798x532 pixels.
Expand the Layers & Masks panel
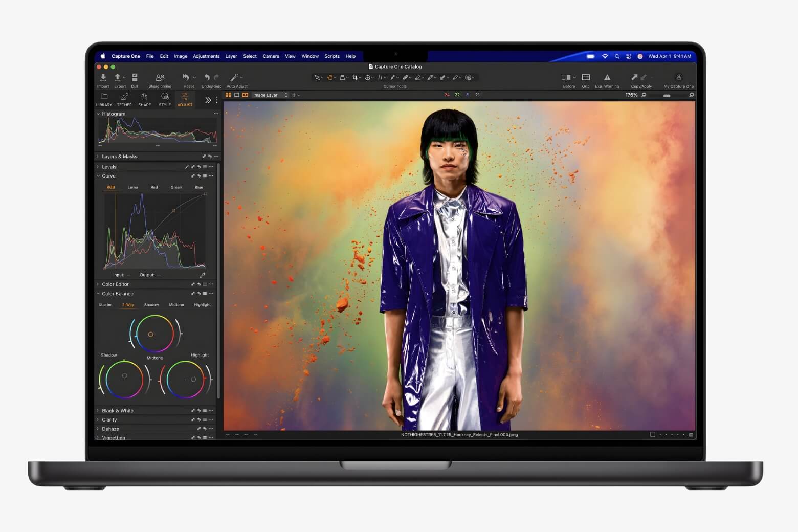click(98, 157)
